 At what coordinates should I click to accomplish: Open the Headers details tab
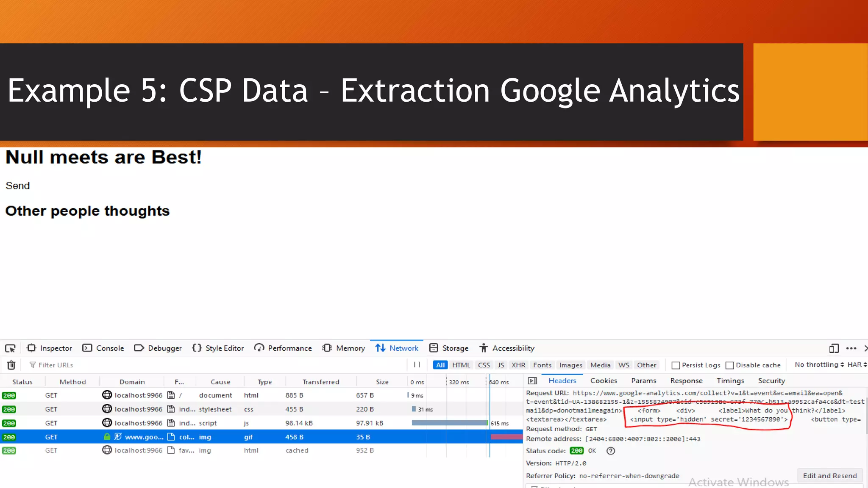562,380
